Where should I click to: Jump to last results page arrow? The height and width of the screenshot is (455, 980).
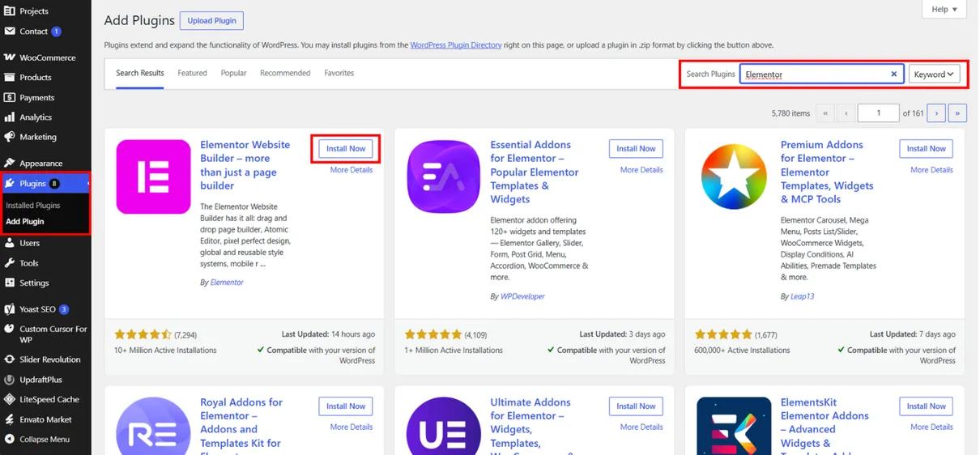point(957,113)
